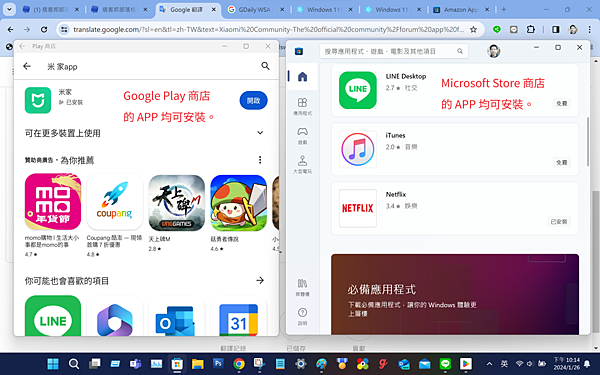Open the 遊戲 tab in Microsoft Store sidebar

pos(302,135)
